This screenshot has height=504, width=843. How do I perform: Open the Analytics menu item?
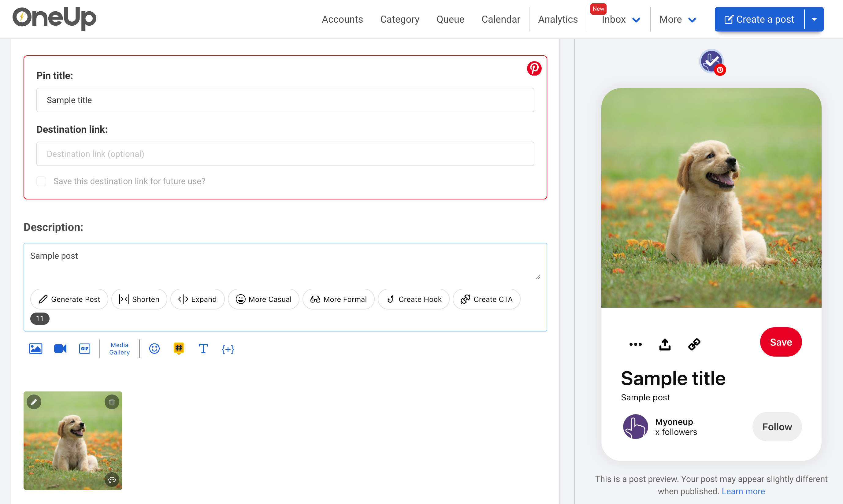558,19
